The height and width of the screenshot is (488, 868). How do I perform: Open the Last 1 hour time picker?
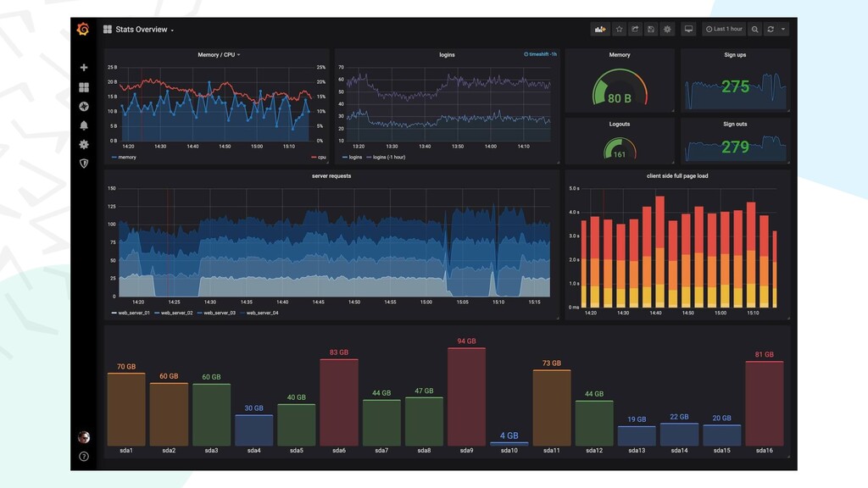(x=724, y=30)
